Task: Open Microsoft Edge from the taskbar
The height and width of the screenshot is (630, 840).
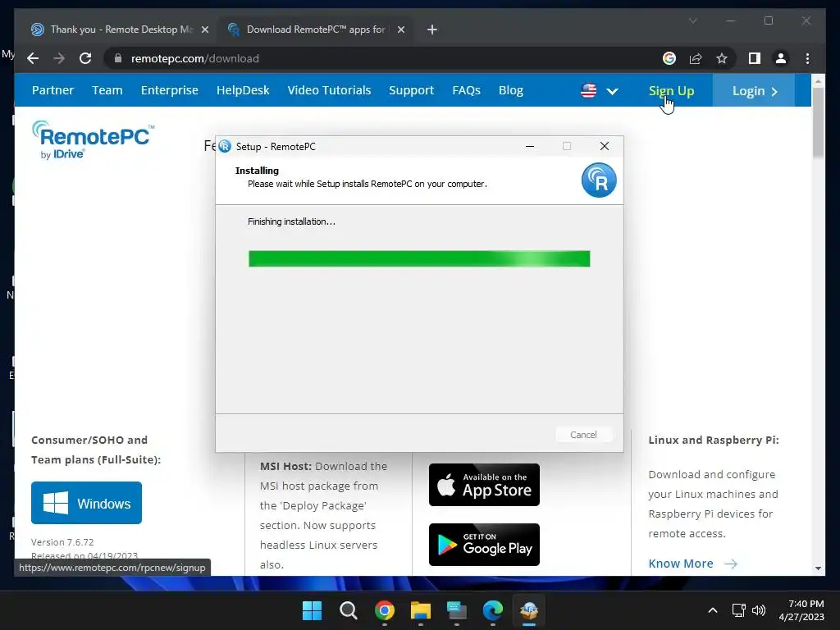Action: tap(493, 610)
